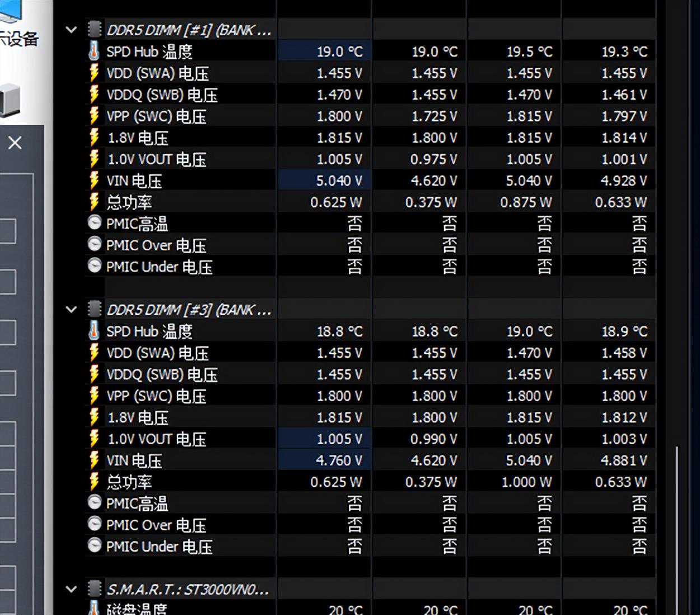Click the DIMM #3 VIN 4.760 V value
Viewport: 700px width, 615px height.
[339, 460]
